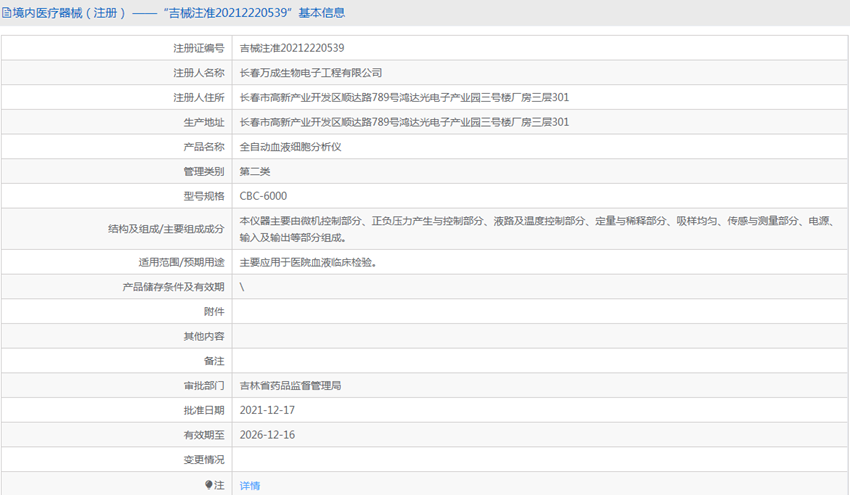The image size is (850, 495).
Task: Click the 产品储存条件及有效期 row label
Action: [x=173, y=287]
